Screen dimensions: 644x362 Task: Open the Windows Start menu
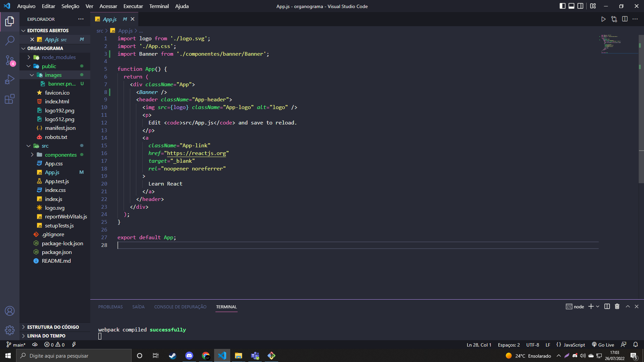(8, 356)
